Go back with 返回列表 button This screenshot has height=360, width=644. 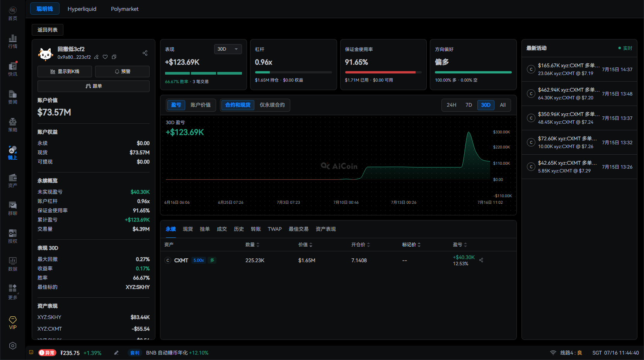click(48, 30)
